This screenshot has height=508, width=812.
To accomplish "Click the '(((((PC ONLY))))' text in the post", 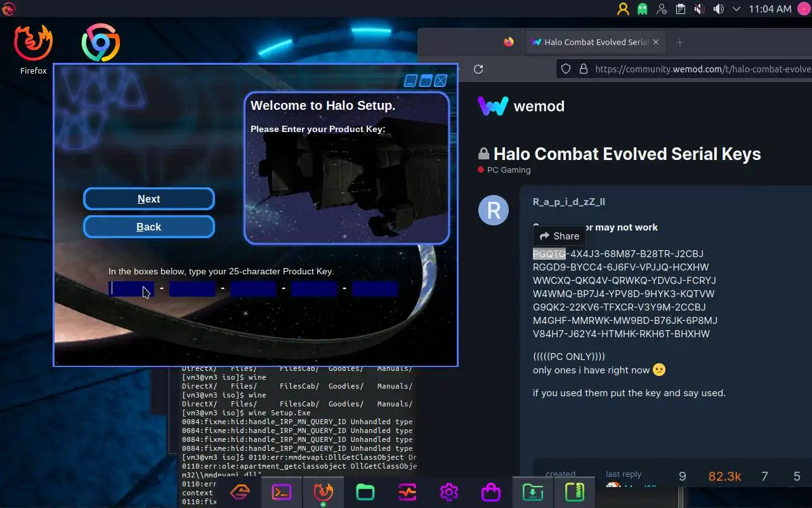I will pos(569,356).
